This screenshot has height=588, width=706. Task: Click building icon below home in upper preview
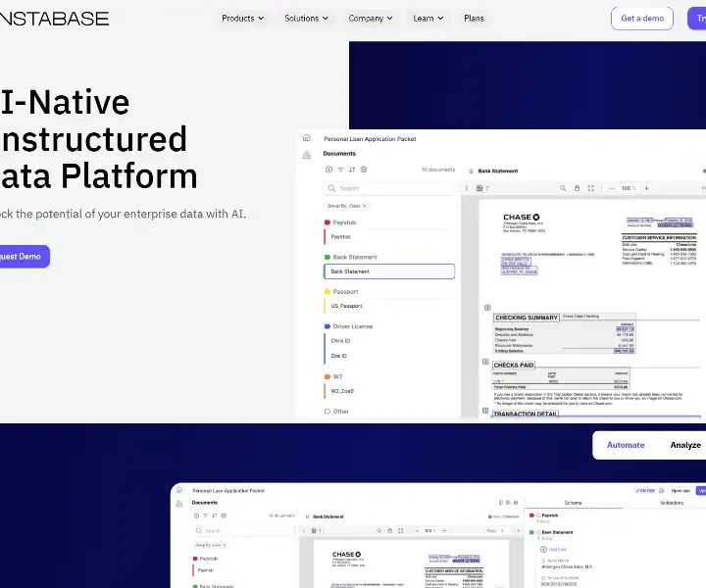[x=307, y=155]
